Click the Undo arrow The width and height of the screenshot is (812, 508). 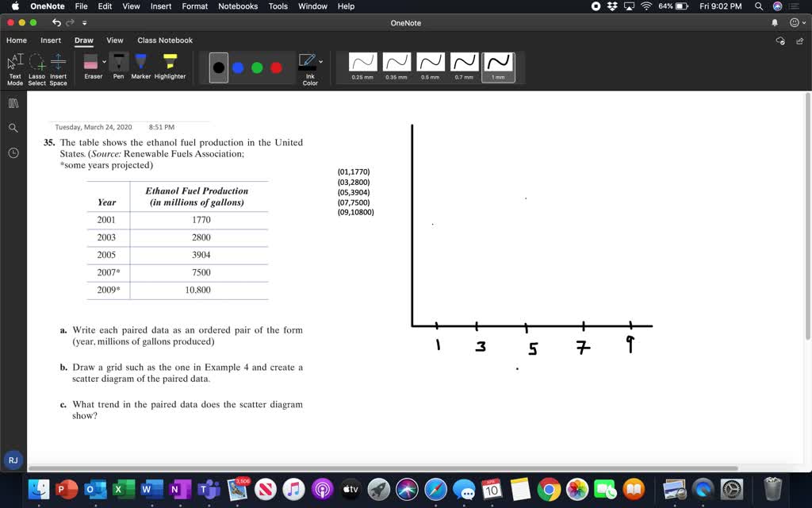tap(55, 23)
